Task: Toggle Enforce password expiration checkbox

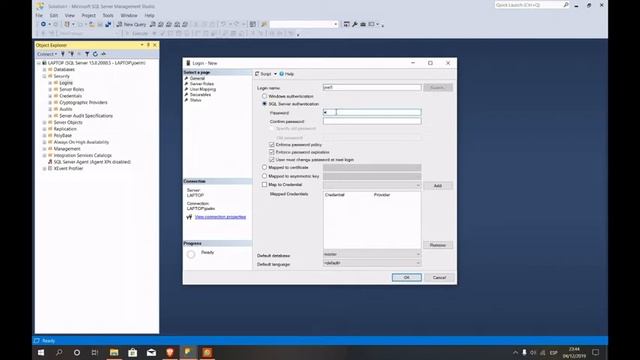Action: (x=272, y=152)
